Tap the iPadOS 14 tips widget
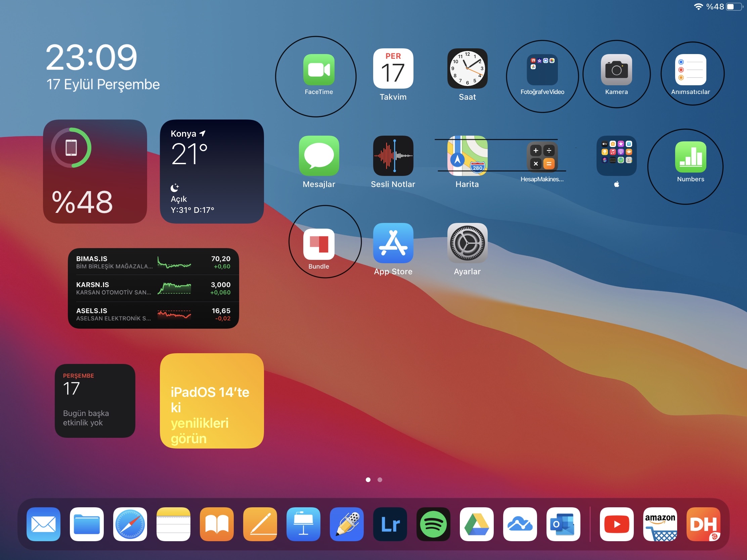Viewport: 747px width, 560px height. tap(211, 400)
